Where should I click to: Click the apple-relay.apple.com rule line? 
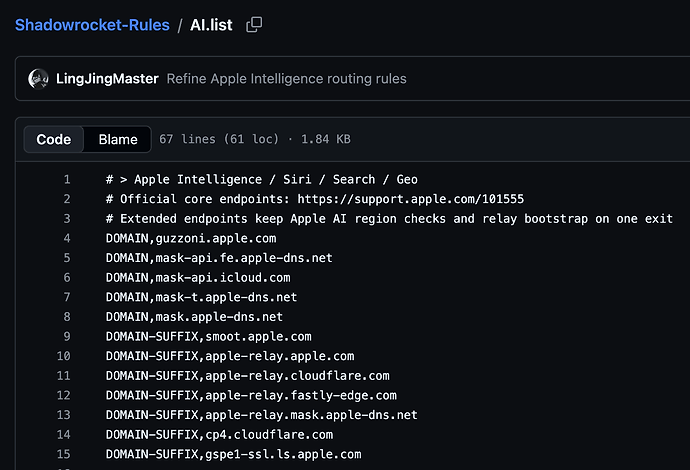(230, 356)
